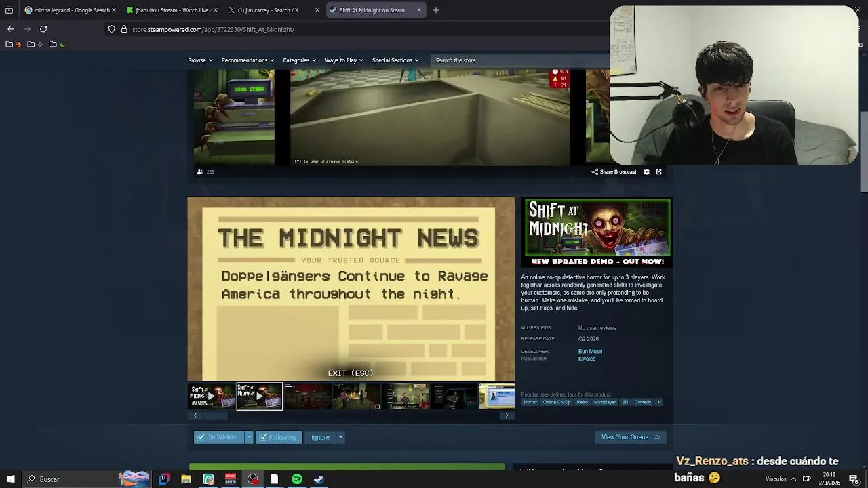Screen dimensions: 868x488
Task: Open Spotify from taskbar
Action: 297,479
